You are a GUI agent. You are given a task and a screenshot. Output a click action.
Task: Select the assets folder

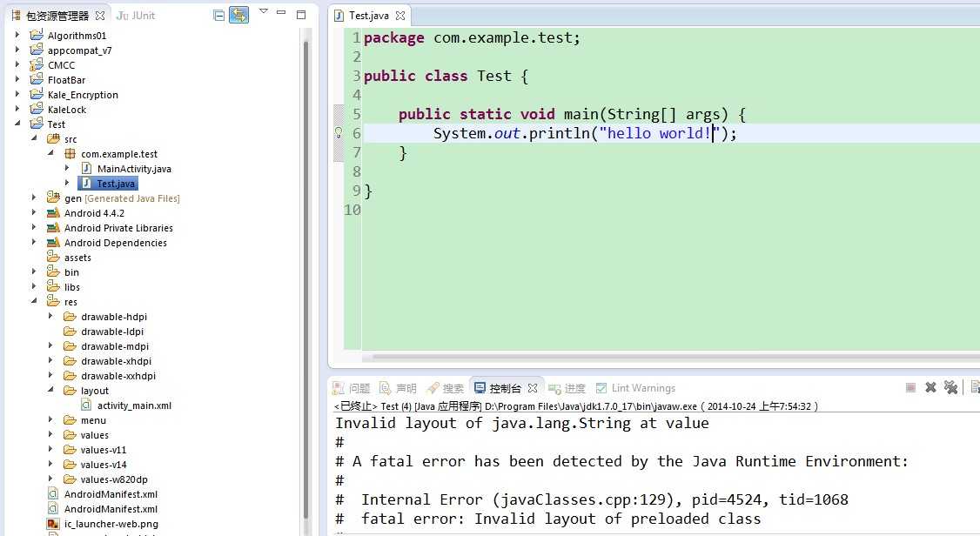[70, 257]
